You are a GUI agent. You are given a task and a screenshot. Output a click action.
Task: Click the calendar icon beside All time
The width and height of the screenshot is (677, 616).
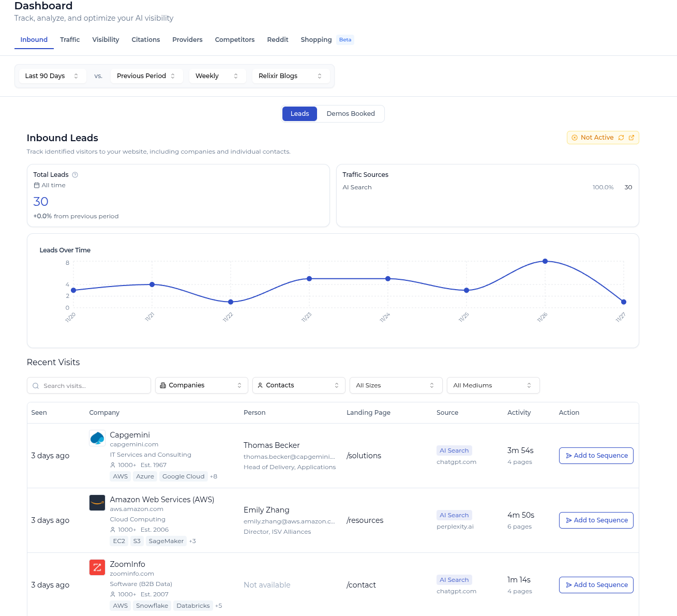pyautogui.click(x=37, y=185)
